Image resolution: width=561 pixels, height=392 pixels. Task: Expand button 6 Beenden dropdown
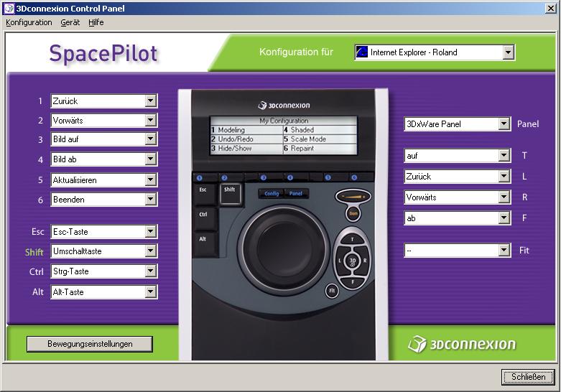(x=151, y=199)
